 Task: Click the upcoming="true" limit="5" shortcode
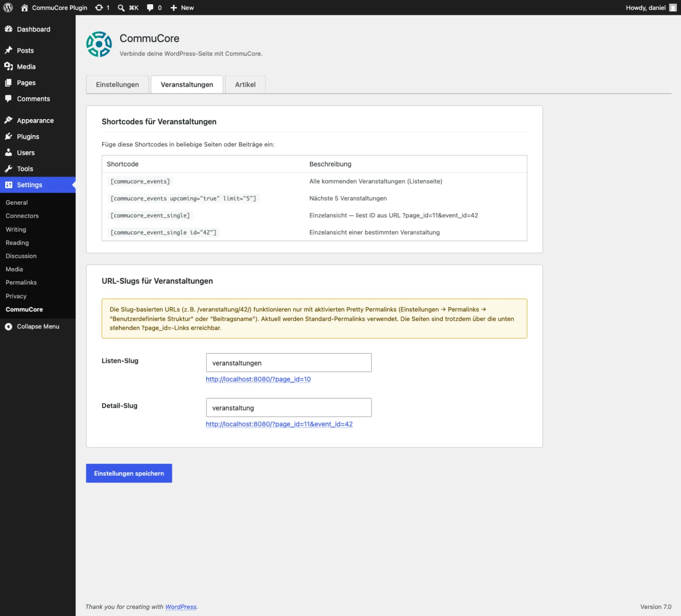coord(183,198)
